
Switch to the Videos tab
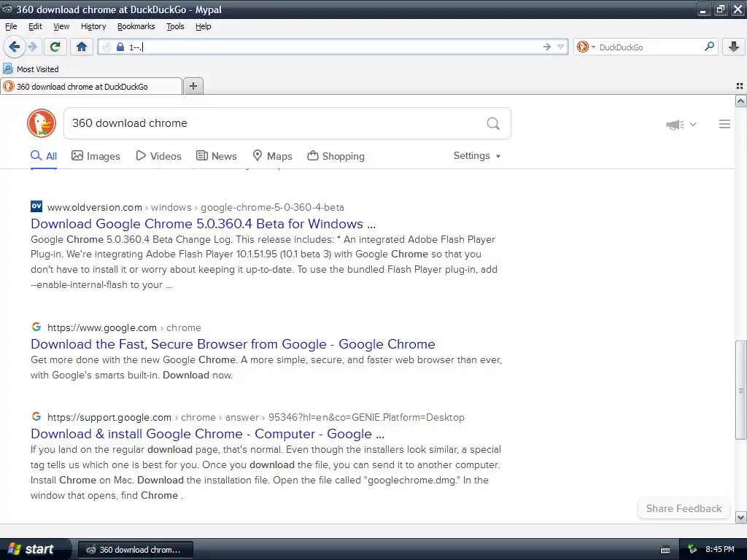158,156
